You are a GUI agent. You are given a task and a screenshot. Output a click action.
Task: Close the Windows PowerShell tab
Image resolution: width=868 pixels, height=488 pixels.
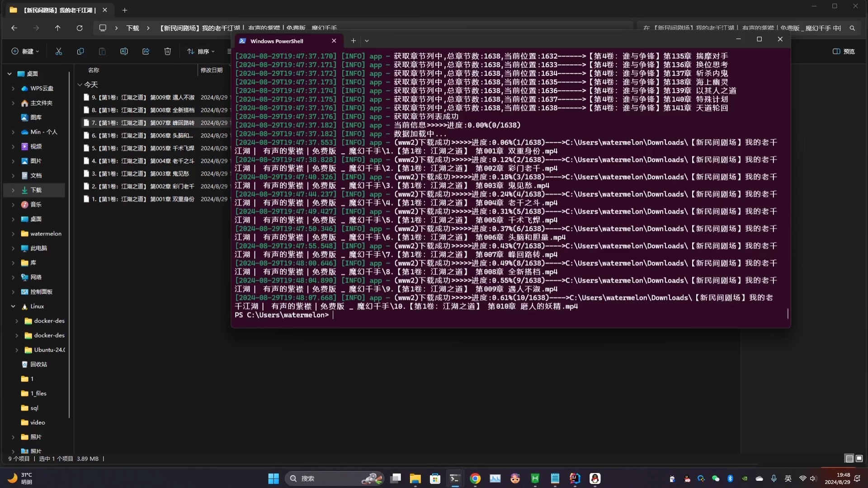pos(334,41)
